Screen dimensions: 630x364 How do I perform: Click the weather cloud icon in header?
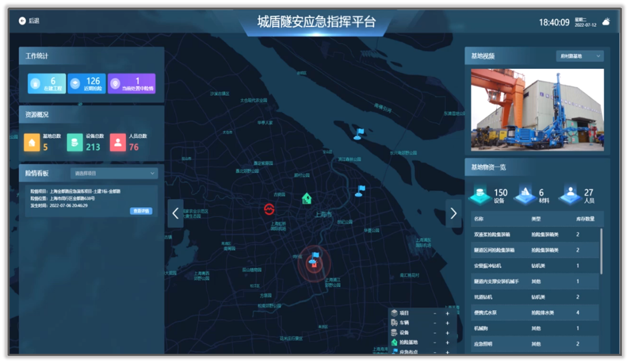pyautogui.click(x=606, y=22)
